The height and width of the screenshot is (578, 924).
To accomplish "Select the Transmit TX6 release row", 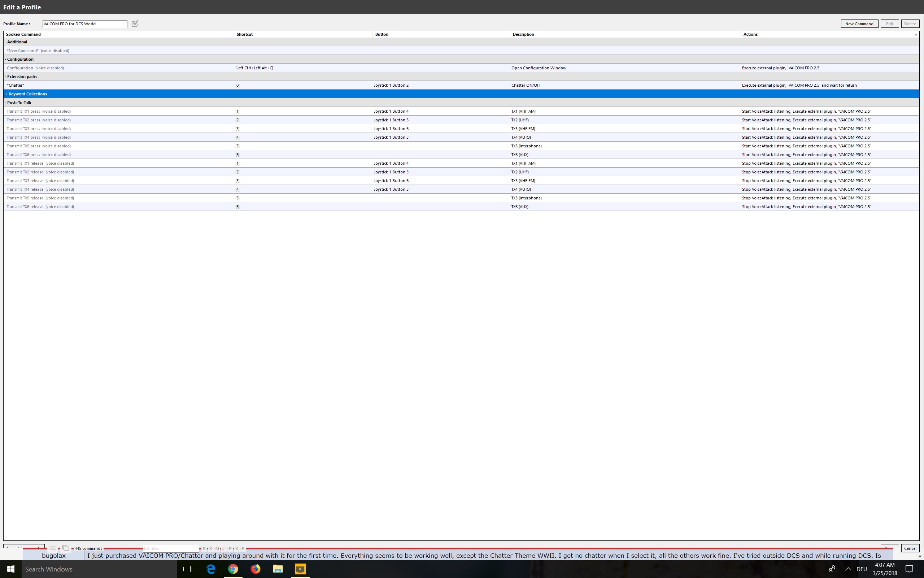I will point(461,206).
